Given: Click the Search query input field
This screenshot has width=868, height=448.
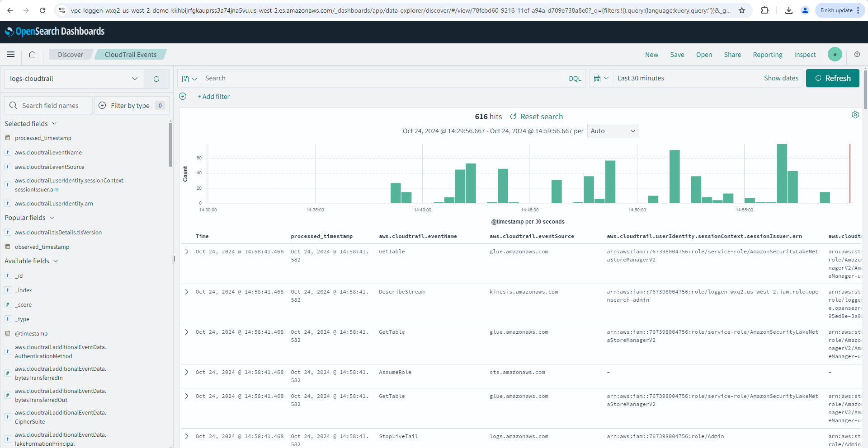Looking at the screenshot, I should click(382, 78).
